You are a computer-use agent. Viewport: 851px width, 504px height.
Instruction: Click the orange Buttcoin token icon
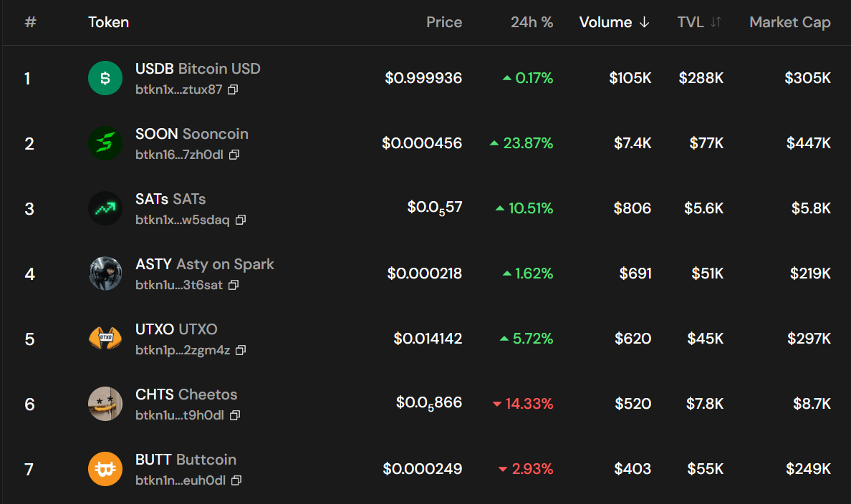105,469
